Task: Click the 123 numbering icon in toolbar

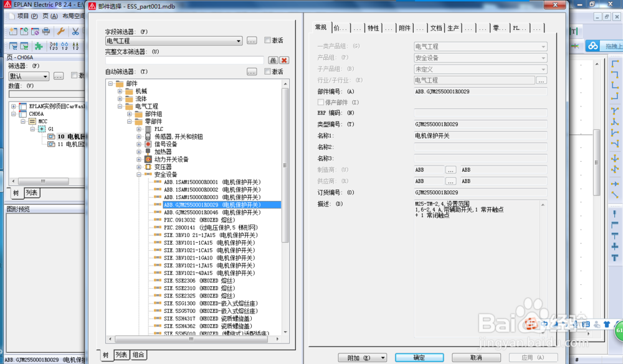Action: 54,46
